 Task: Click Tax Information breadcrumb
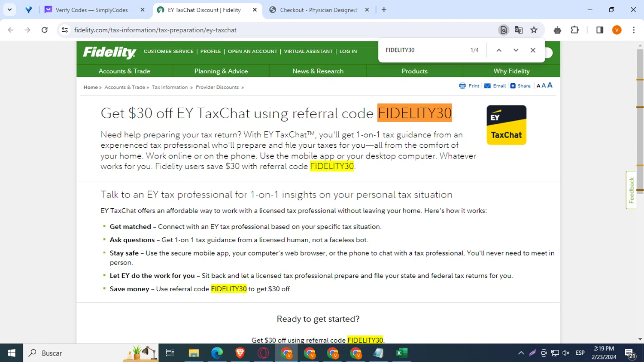point(170,87)
